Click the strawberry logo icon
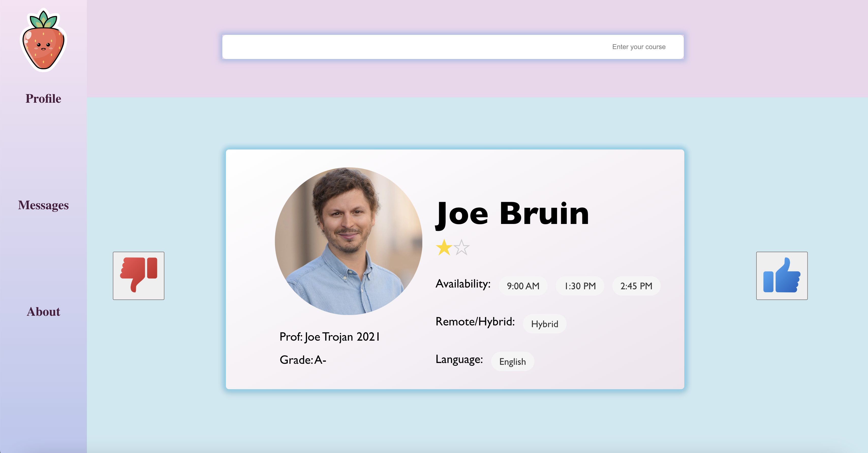 tap(43, 40)
